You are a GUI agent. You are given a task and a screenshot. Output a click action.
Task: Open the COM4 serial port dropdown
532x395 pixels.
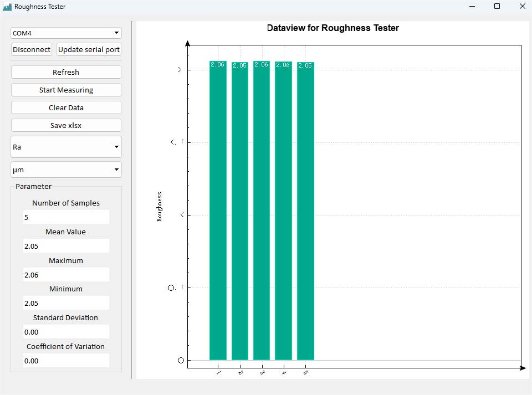click(66, 33)
